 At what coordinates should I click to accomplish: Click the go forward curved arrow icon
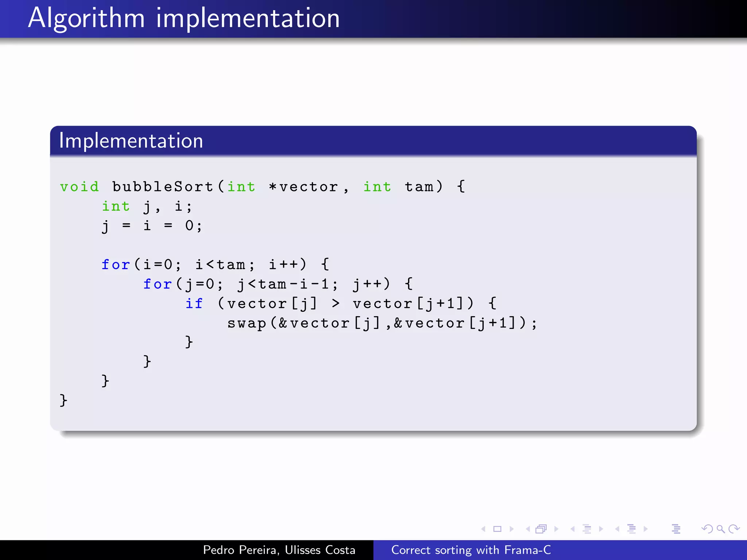(x=734, y=529)
